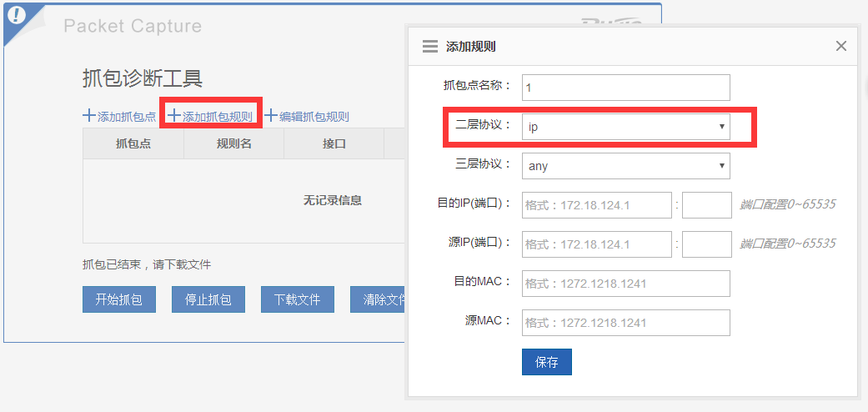The image size is (868, 412).
Task: Click the hamburger menu icon in dialog header
Action: (430, 47)
